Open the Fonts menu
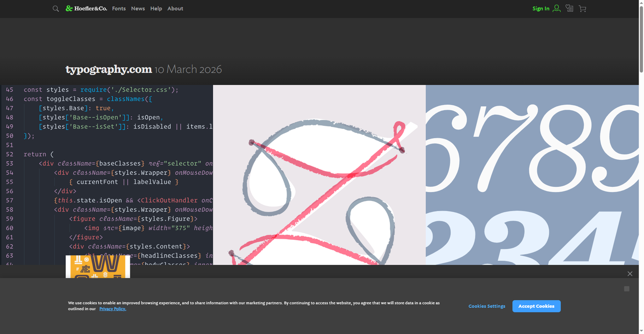The width and height of the screenshot is (644, 334). (119, 9)
